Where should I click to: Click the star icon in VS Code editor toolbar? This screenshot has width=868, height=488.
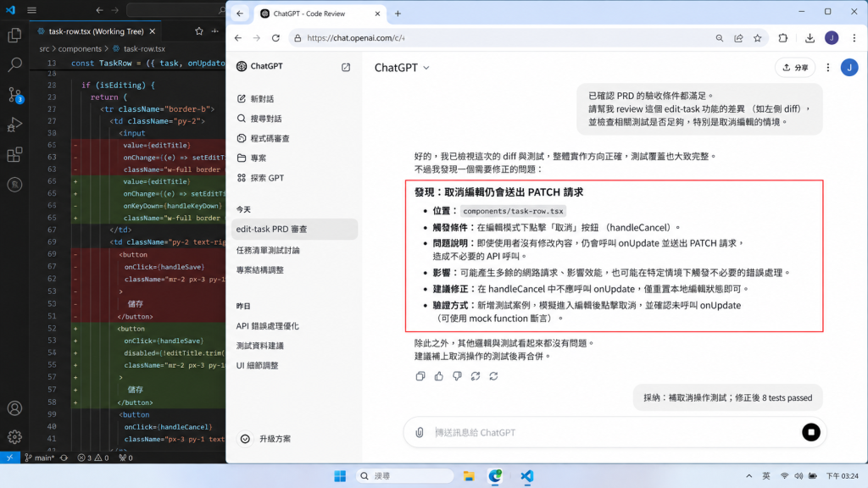point(198,31)
